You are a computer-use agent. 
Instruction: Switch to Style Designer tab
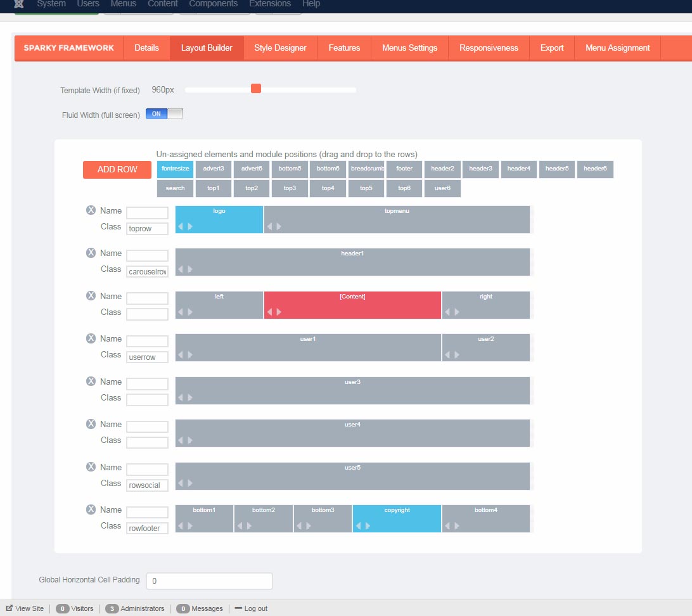280,48
